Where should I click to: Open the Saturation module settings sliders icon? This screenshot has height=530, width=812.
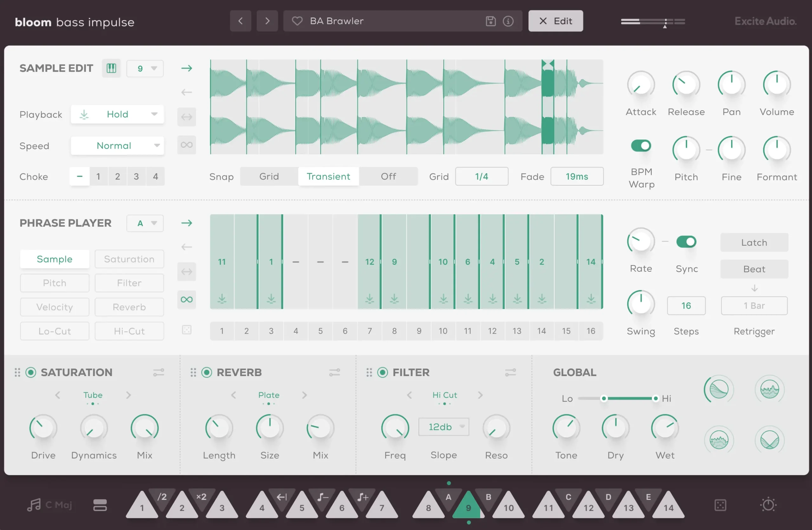point(159,372)
